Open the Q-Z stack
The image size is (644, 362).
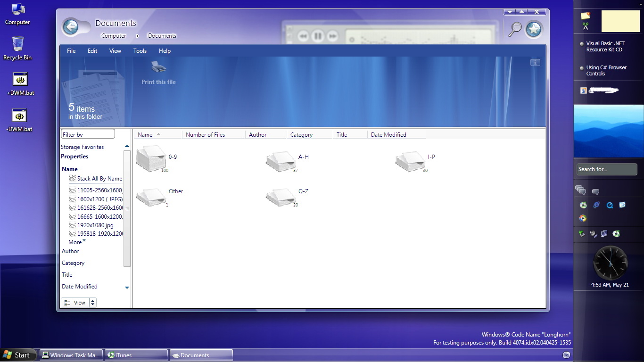(281, 196)
